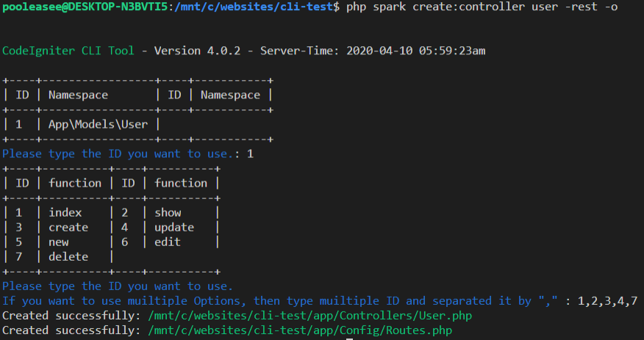This screenshot has width=644, height=340.
Task: Click the first Namespace column header
Action: (78, 95)
